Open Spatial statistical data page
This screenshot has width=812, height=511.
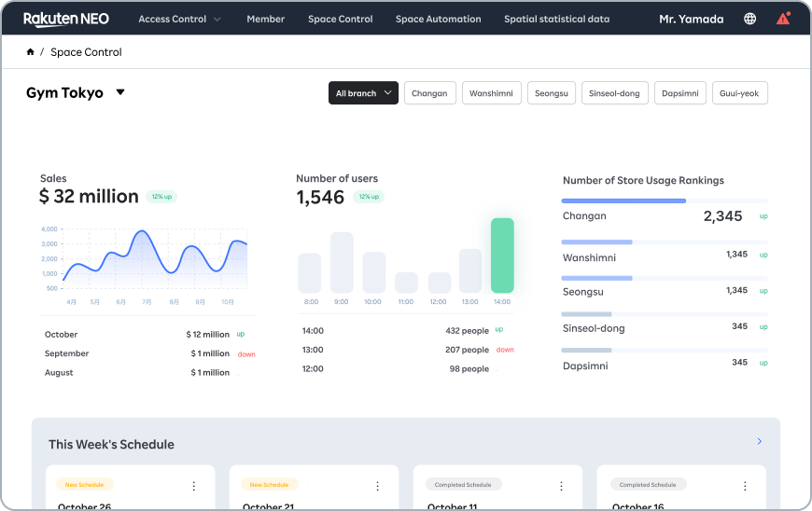(x=556, y=19)
